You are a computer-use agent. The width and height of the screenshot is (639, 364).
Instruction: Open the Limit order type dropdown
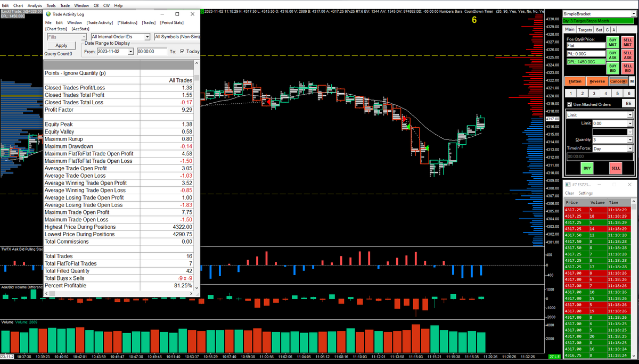click(x=630, y=115)
